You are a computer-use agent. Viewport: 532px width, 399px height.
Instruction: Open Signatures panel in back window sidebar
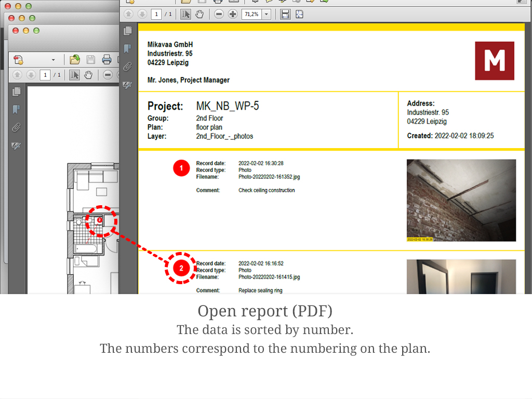16,146
